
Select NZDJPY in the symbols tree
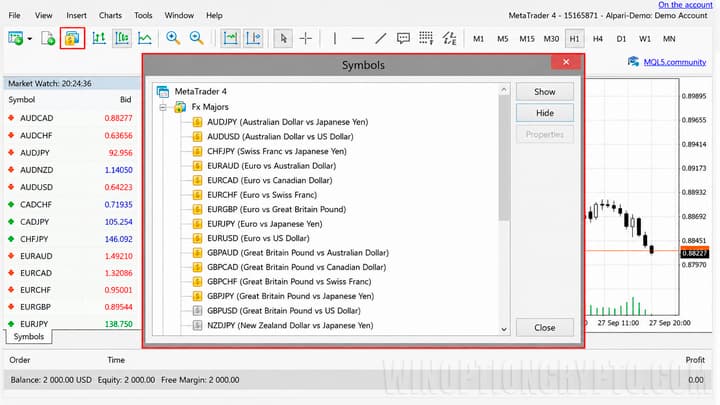(290, 326)
